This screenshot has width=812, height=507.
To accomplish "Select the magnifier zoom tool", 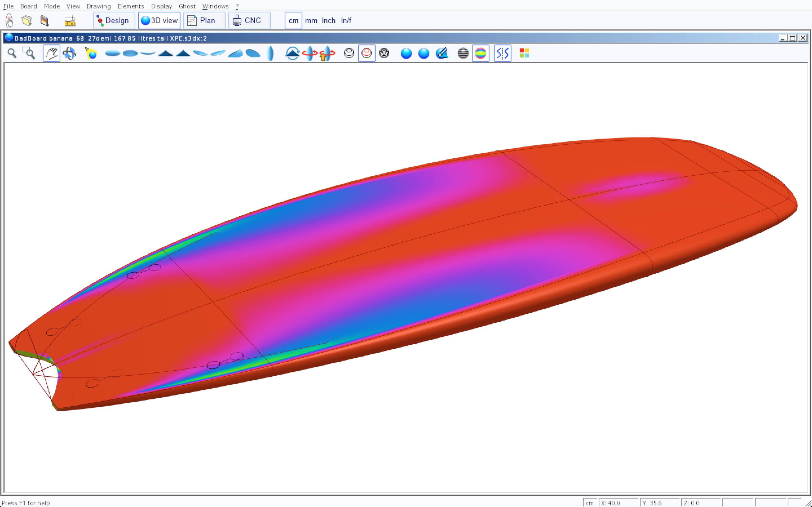I will (12, 53).
